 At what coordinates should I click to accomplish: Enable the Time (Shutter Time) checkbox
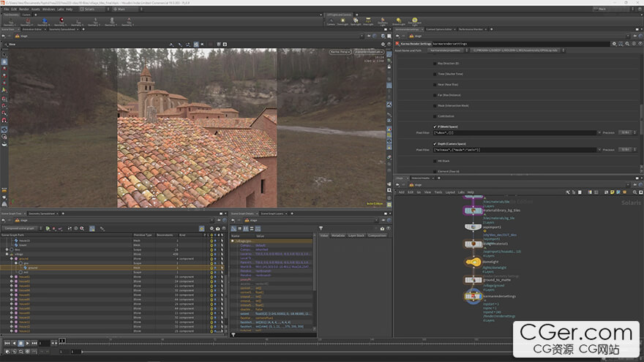[x=435, y=74]
